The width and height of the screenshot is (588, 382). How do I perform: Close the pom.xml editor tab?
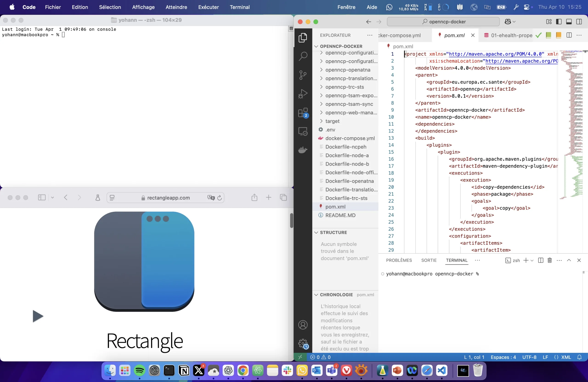tap(473, 35)
